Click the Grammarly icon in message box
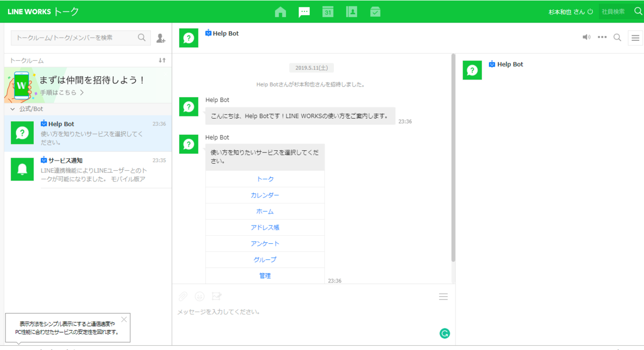The height and width of the screenshot is (350, 644). (x=444, y=333)
